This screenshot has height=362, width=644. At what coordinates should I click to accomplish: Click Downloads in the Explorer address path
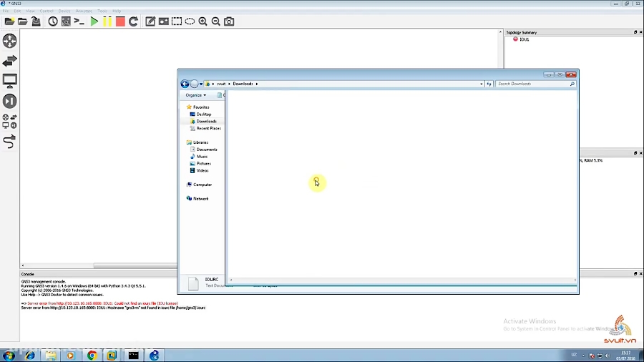243,84
